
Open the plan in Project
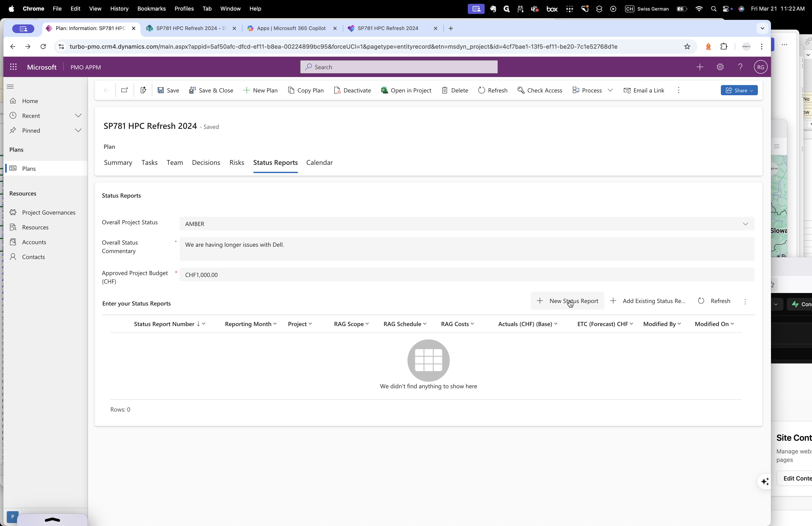coord(406,91)
